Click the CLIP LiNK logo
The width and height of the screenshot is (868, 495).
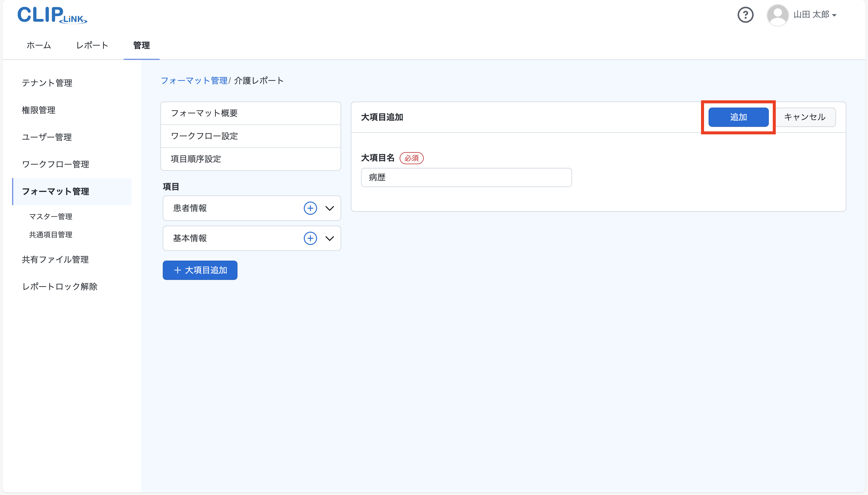(x=52, y=15)
